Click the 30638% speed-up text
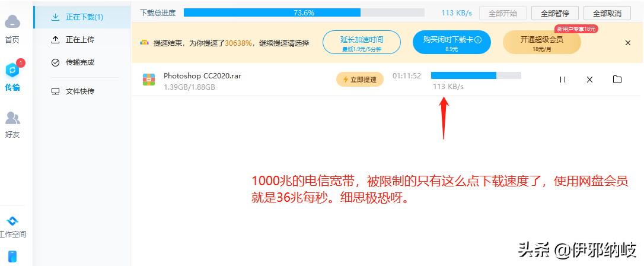 point(238,43)
